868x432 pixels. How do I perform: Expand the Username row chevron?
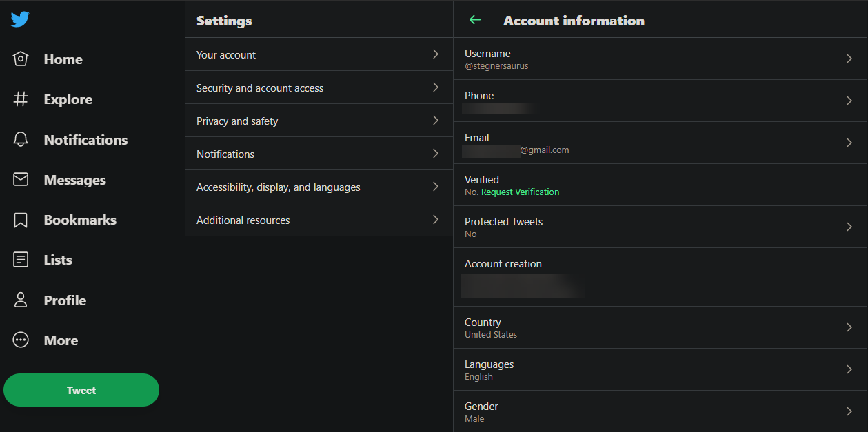[849, 59]
